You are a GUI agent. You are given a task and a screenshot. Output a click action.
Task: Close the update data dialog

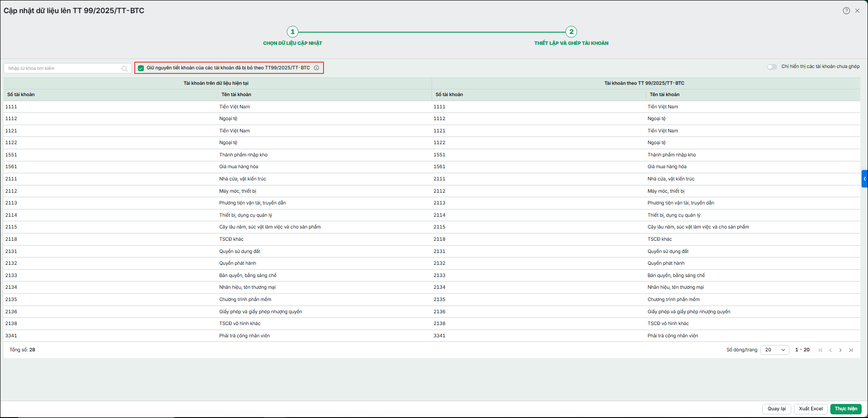857,10
